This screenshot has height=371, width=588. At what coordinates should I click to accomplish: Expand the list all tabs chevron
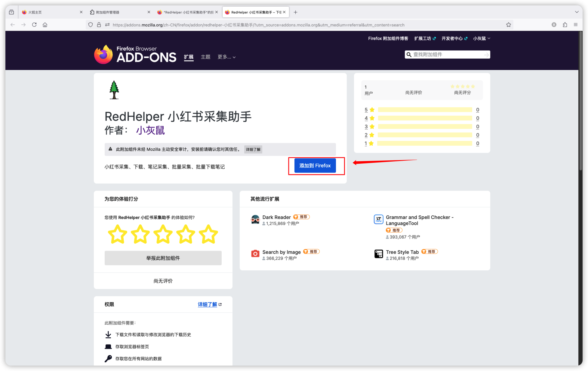[577, 12]
